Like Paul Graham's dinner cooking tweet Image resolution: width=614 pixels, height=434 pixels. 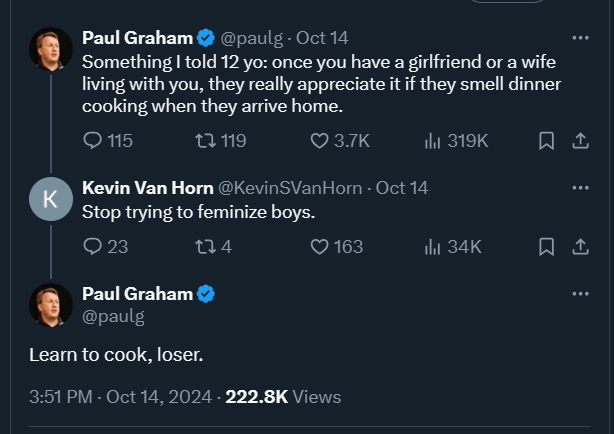[320, 141]
